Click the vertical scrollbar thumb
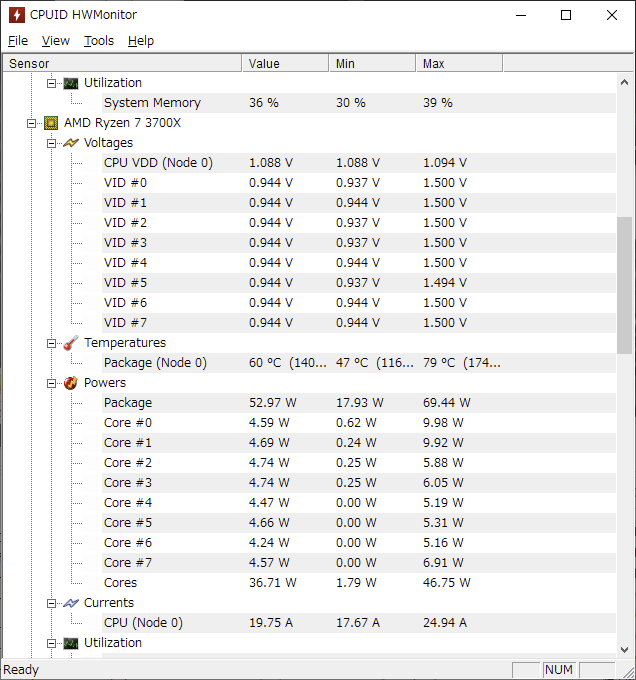 pyautogui.click(x=625, y=285)
